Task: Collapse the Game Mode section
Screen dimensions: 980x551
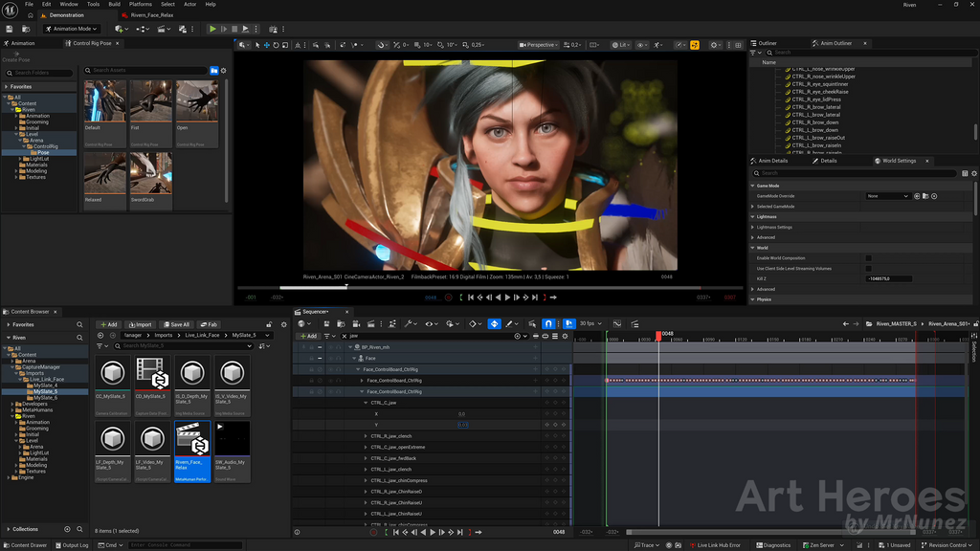Action: pyautogui.click(x=752, y=186)
